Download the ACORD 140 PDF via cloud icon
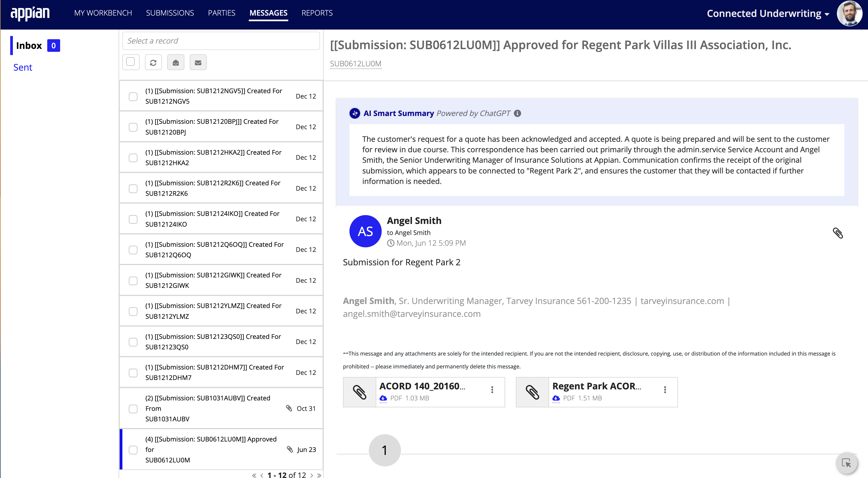 pyautogui.click(x=383, y=398)
